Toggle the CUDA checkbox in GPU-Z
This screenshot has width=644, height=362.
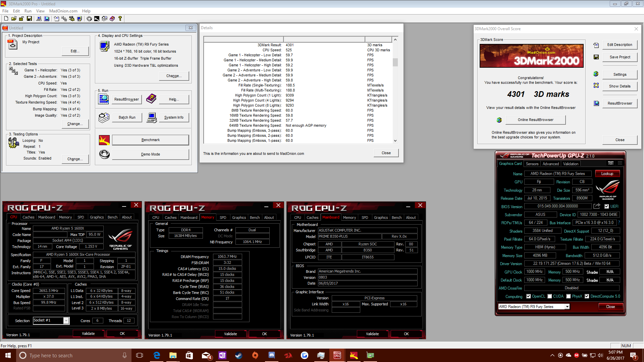[x=550, y=296]
